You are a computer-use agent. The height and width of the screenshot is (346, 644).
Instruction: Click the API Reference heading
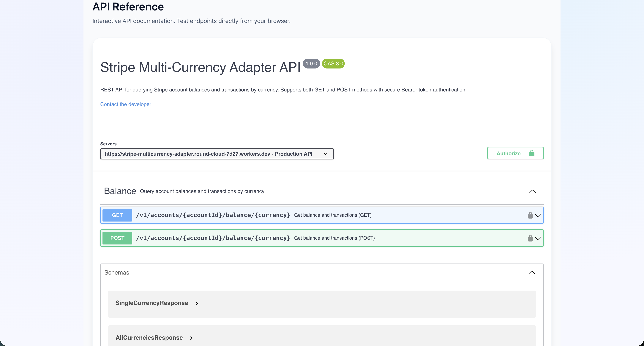pyautogui.click(x=128, y=7)
